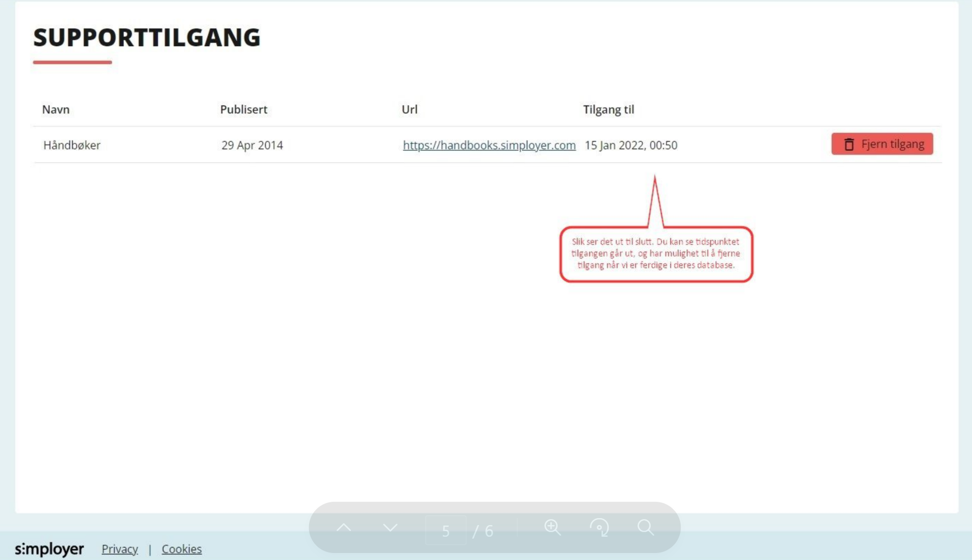Viewport: 972px width, 560px height.
Task: Select the Håndbøker row name
Action: [x=72, y=145]
